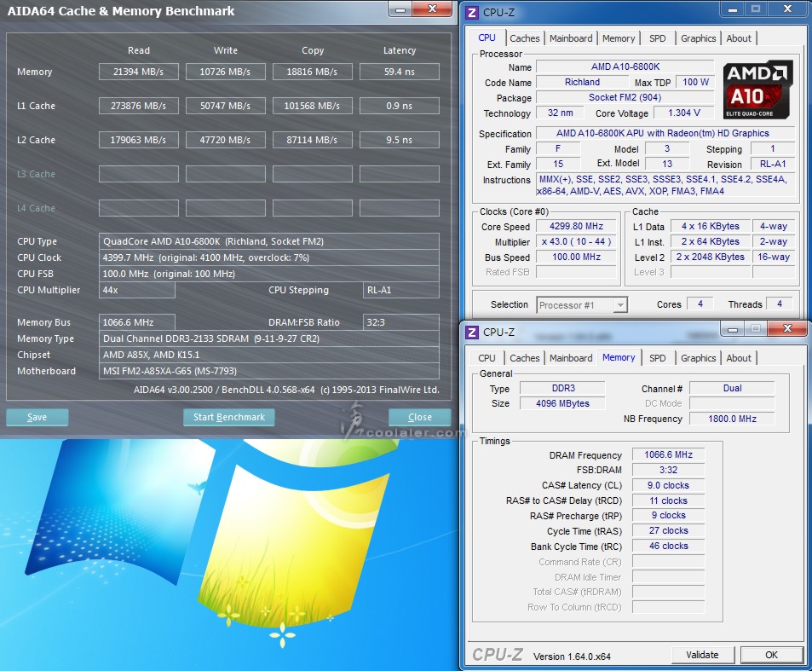Click Memory Write value 10726 MB/s

tap(225, 72)
